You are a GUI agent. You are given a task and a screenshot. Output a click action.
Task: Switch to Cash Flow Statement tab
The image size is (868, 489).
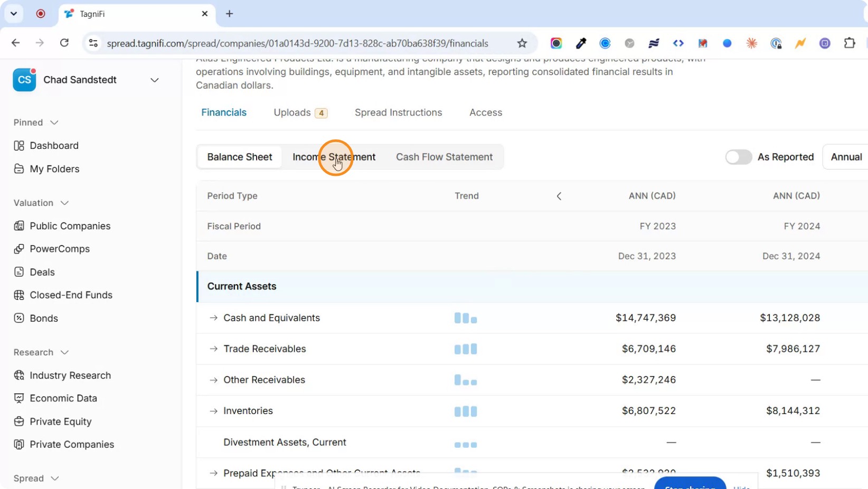coord(444,157)
